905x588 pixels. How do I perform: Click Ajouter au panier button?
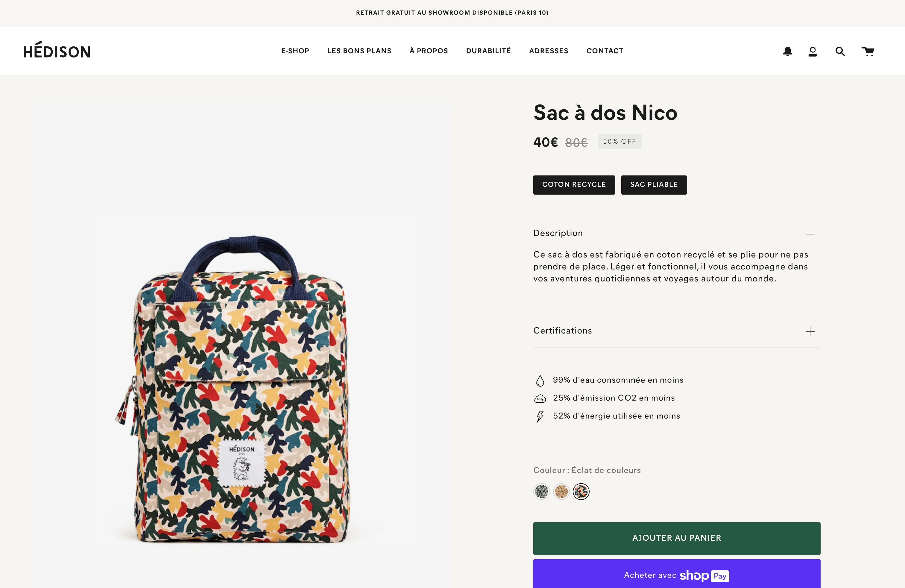click(x=676, y=538)
